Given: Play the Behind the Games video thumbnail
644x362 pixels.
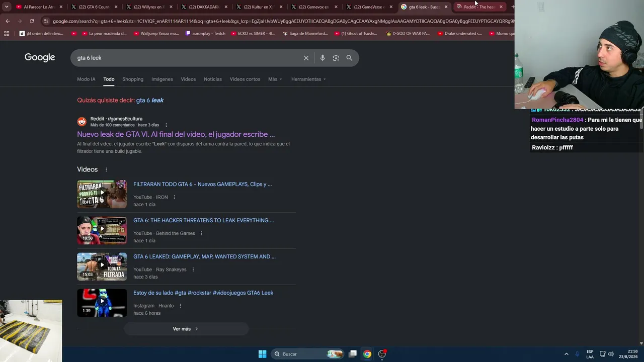Looking at the screenshot, I should tap(102, 230).
